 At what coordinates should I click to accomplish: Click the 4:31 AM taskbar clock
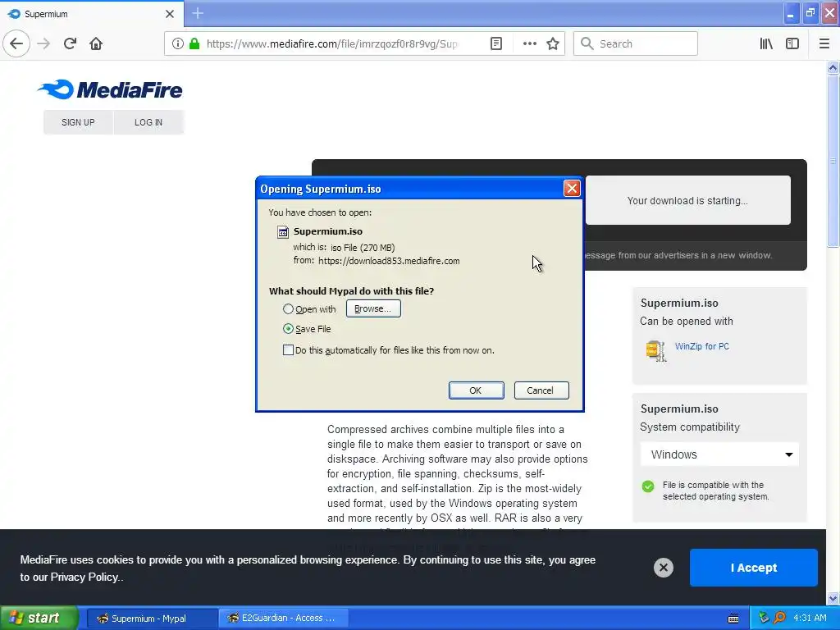point(810,618)
